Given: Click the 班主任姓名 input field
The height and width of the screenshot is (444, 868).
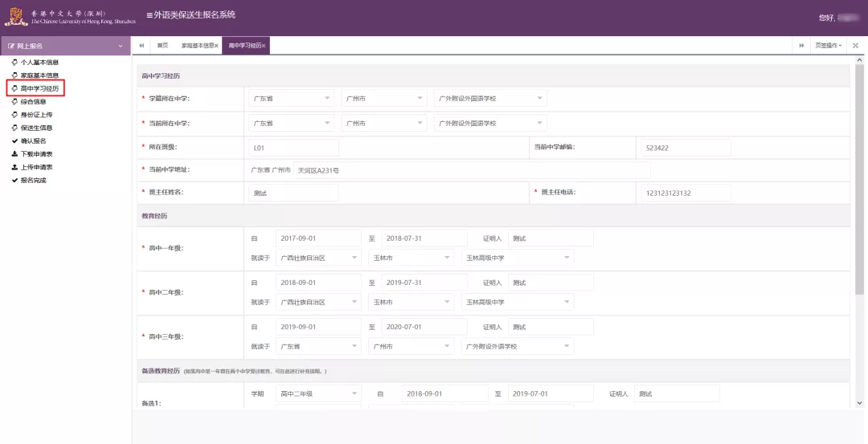Looking at the screenshot, I should click(x=293, y=193).
